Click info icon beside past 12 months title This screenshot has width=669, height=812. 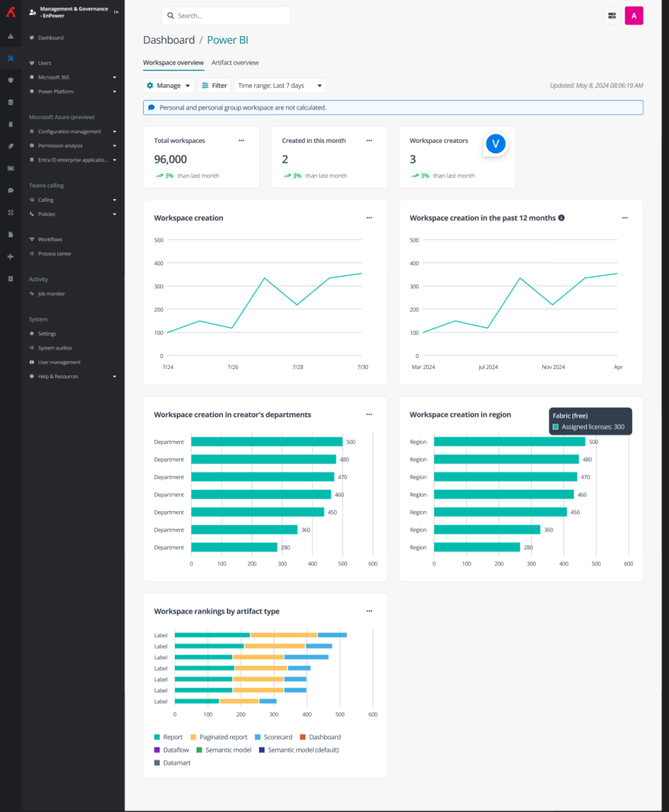(x=561, y=218)
